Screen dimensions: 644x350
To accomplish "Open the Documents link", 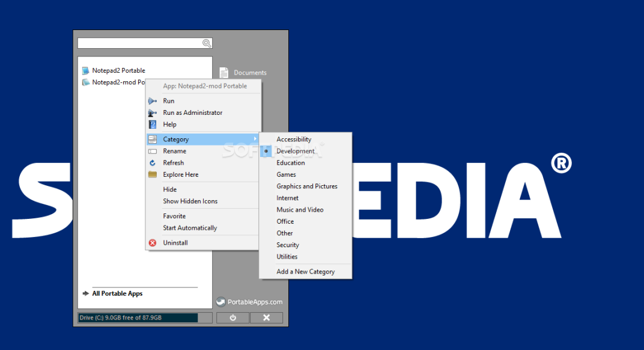I will (250, 73).
